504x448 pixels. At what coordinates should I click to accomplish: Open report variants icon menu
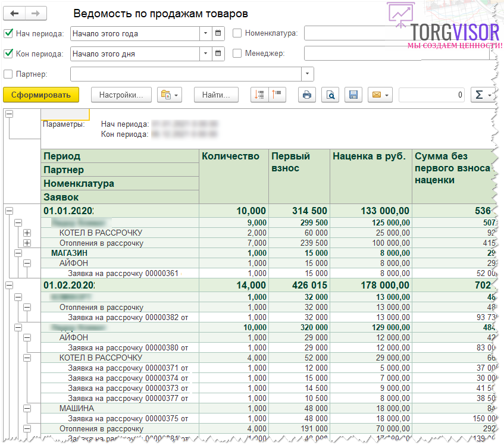pos(170,95)
